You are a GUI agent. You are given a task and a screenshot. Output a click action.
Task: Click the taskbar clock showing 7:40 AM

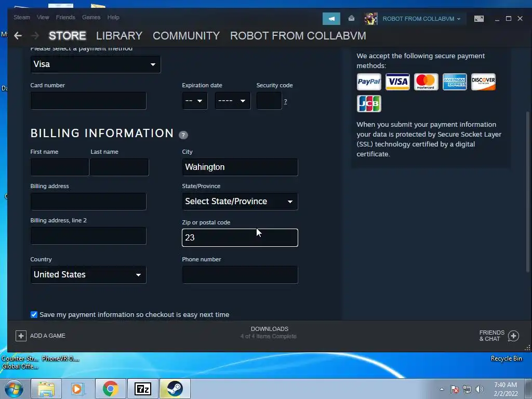click(x=506, y=389)
